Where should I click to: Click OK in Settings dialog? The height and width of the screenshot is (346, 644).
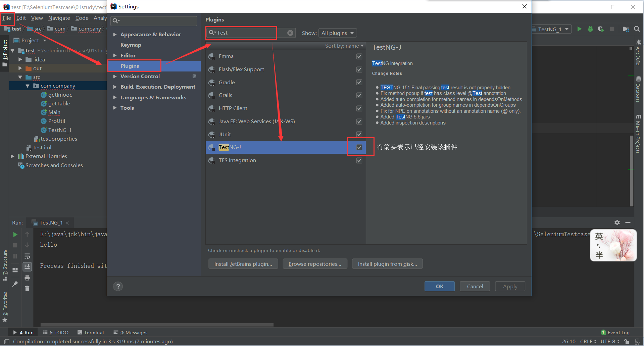pyautogui.click(x=440, y=286)
